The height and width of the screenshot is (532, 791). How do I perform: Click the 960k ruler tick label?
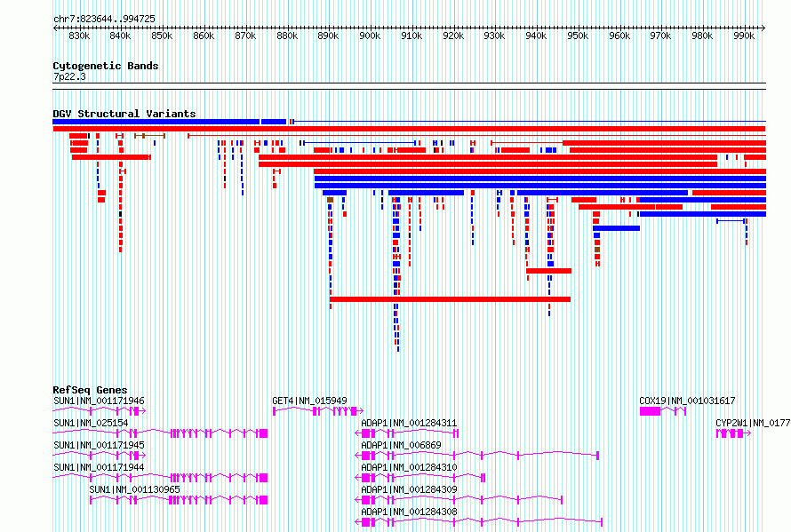(619, 36)
